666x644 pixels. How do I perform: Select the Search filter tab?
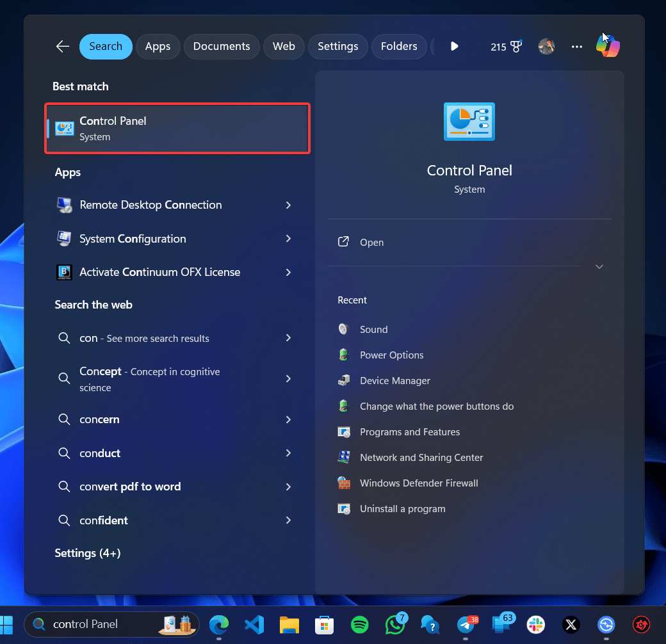pyautogui.click(x=106, y=46)
